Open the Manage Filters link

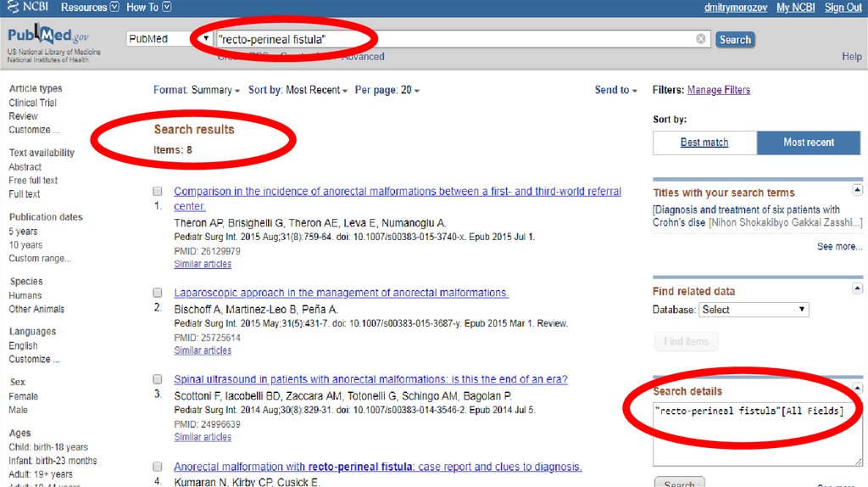point(718,90)
